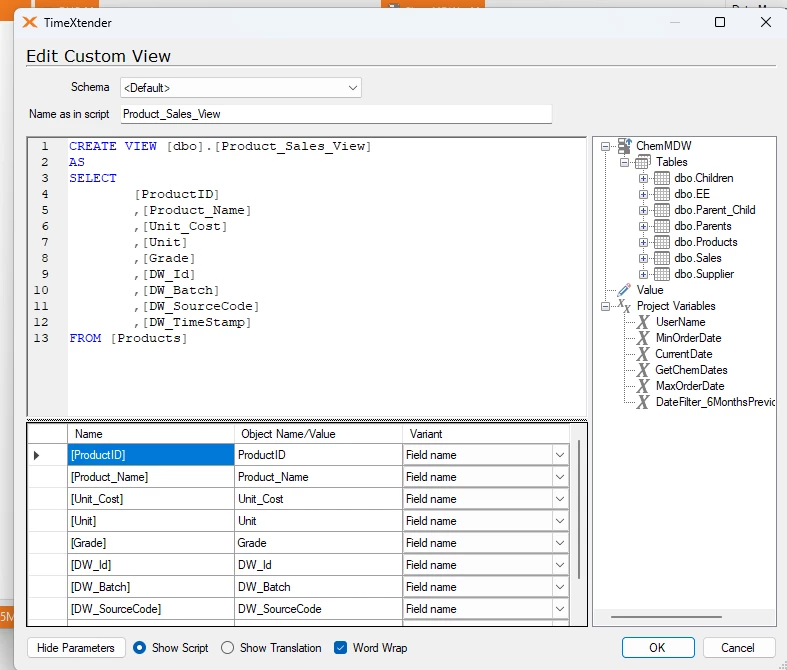This screenshot has height=670, width=787.
Task: Toggle the Word Wrap checkbox
Action: [340, 648]
